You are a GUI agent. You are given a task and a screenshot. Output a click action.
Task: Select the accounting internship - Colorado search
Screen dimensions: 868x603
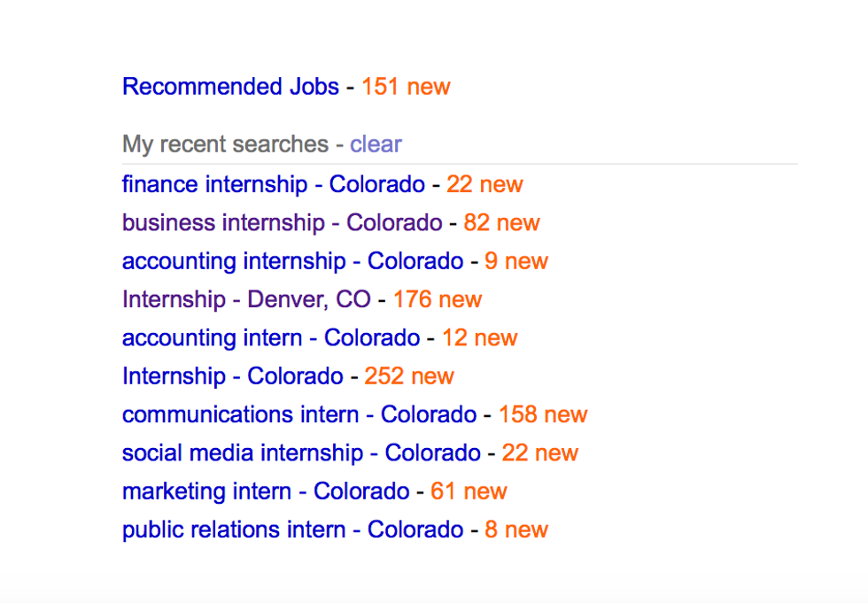(x=292, y=261)
